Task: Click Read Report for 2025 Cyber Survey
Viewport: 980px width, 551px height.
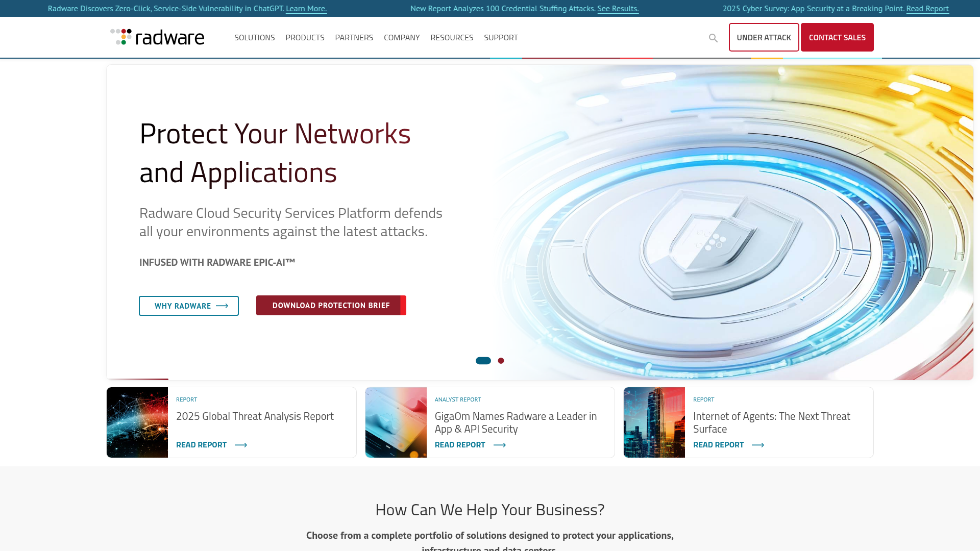Action: [927, 8]
